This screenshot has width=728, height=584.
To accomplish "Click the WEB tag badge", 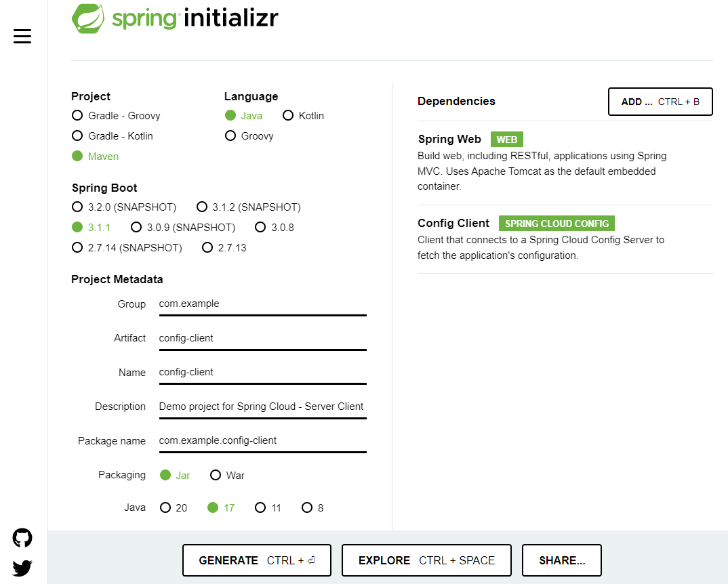I will click(506, 140).
